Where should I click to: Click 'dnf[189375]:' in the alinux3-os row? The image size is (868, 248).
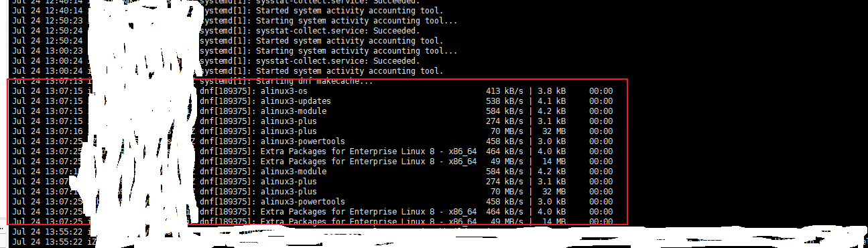(x=227, y=91)
